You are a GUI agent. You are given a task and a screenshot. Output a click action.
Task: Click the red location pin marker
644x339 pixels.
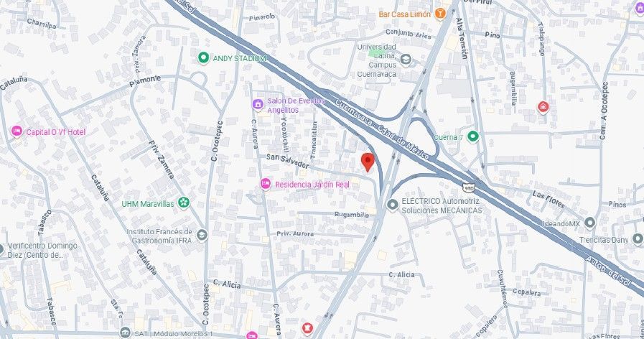[x=367, y=162]
